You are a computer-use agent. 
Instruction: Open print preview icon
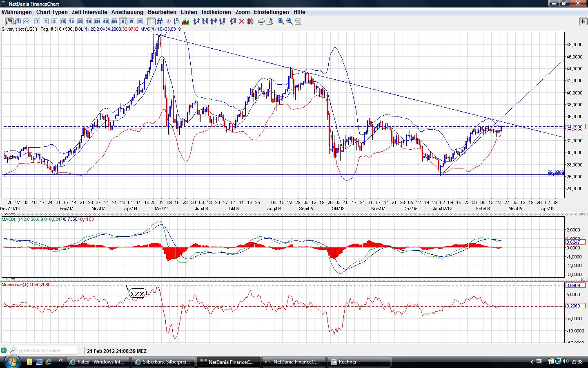click(269, 21)
